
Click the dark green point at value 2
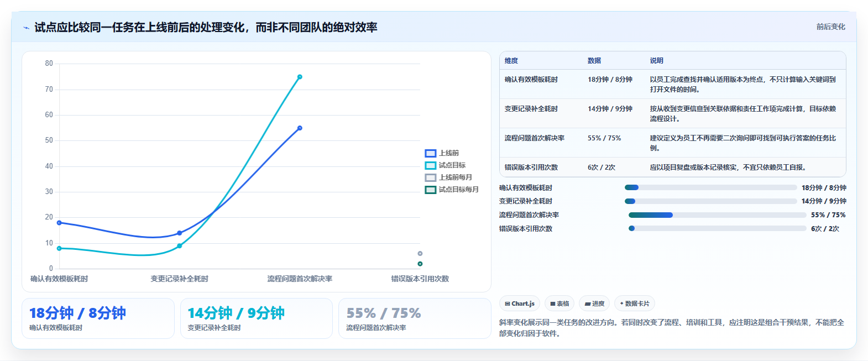pos(420,264)
